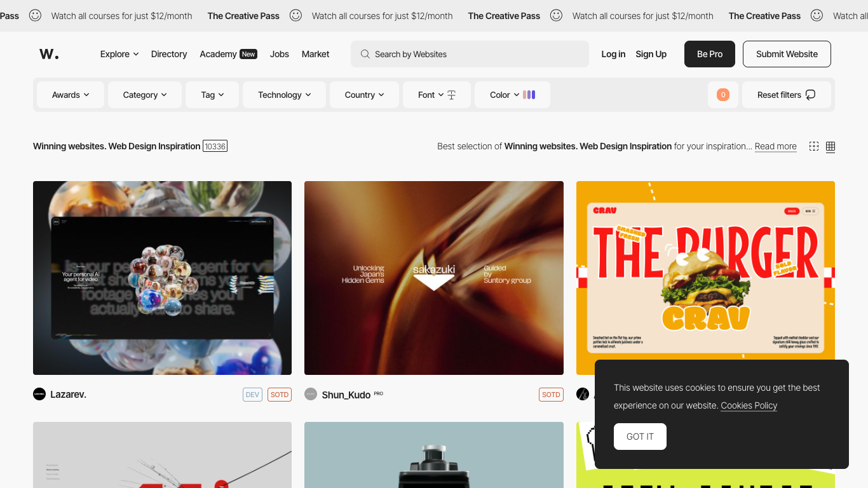Image resolution: width=868 pixels, height=488 pixels.
Task: Expand the Explore menu
Action: (x=119, y=54)
